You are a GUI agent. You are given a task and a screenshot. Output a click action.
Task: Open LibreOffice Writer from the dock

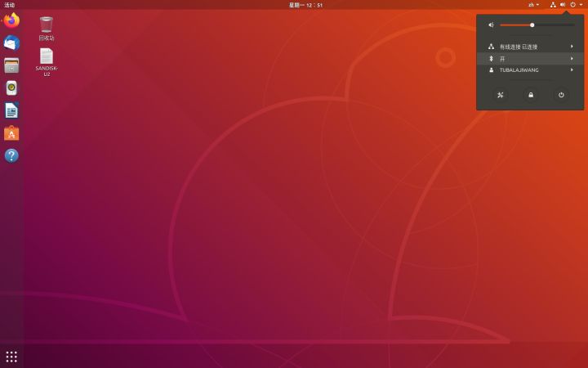(11, 110)
